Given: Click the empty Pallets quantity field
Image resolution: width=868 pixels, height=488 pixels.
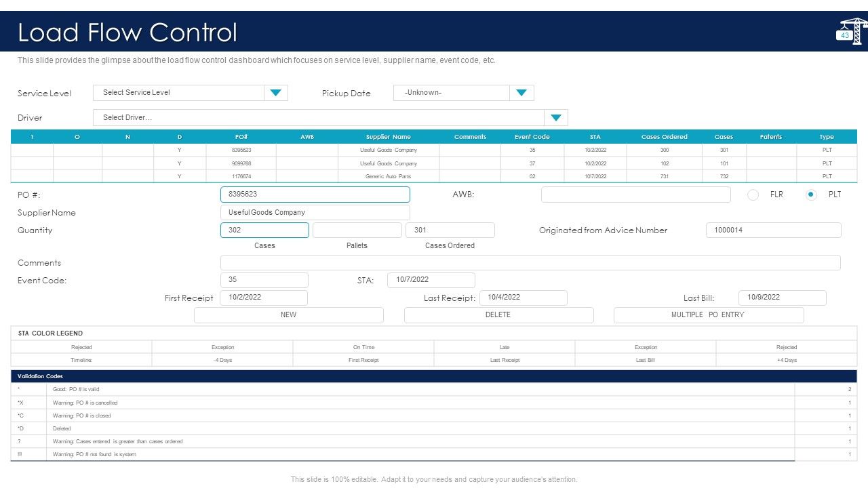Looking at the screenshot, I should (x=357, y=230).
